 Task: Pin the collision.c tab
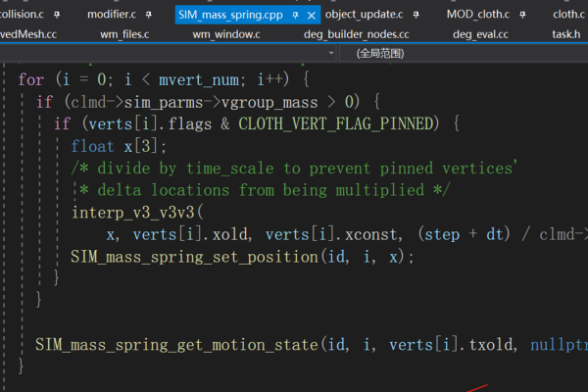point(58,15)
